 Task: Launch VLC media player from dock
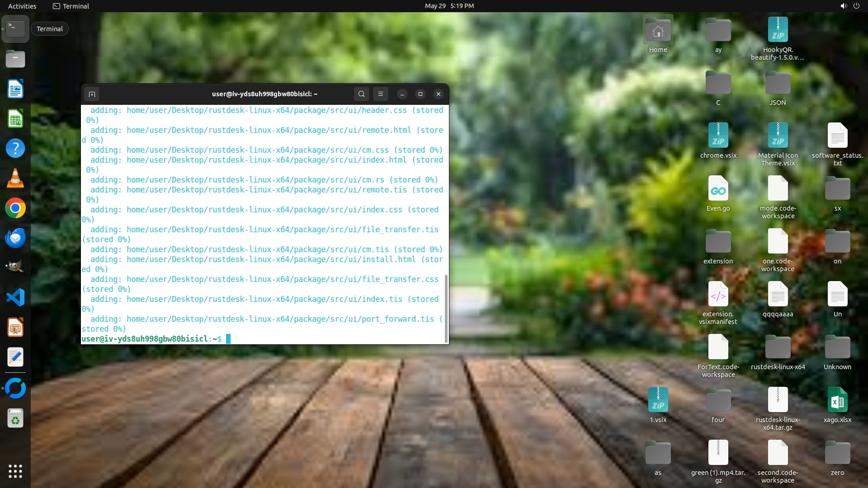click(15, 178)
